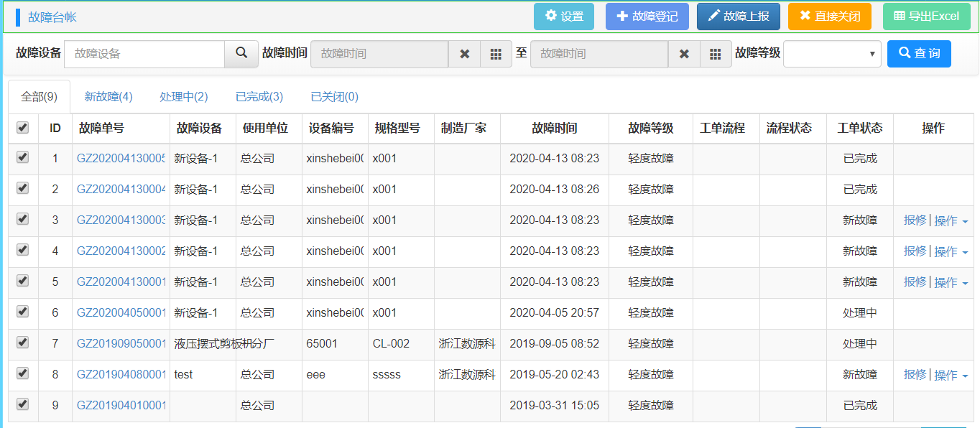Export the table using 导出Excel
The image size is (980, 428).
[925, 17]
